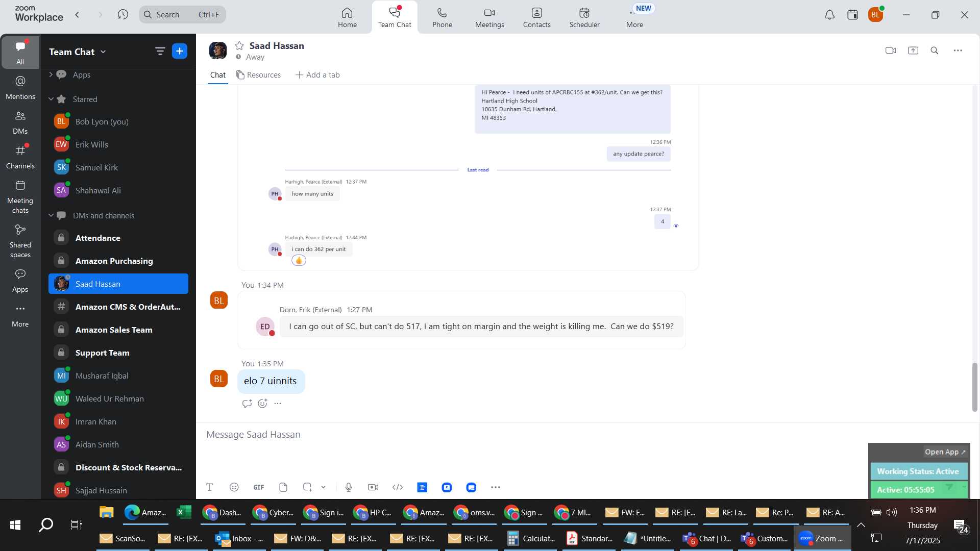Open the calendar icon in top bar
Viewport: 980px width, 551px height.
[x=852, y=15]
